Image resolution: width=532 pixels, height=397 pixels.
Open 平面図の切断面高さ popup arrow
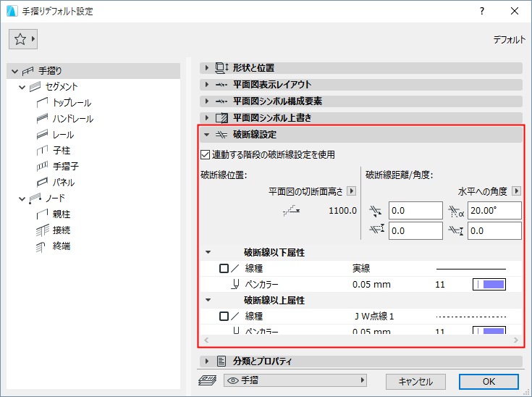tap(352, 191)
